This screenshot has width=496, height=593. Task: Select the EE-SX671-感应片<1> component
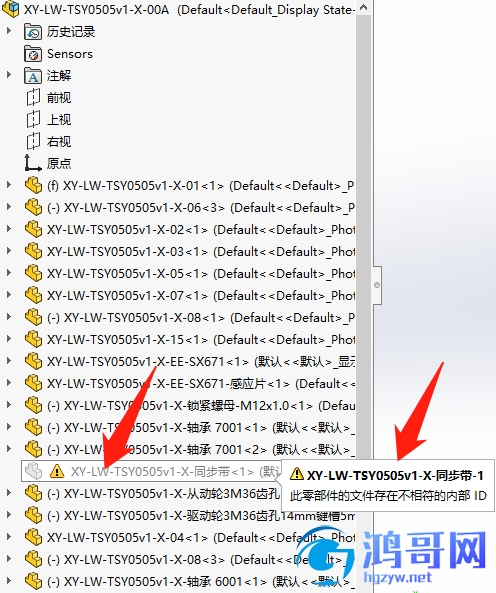pos(189,383)
